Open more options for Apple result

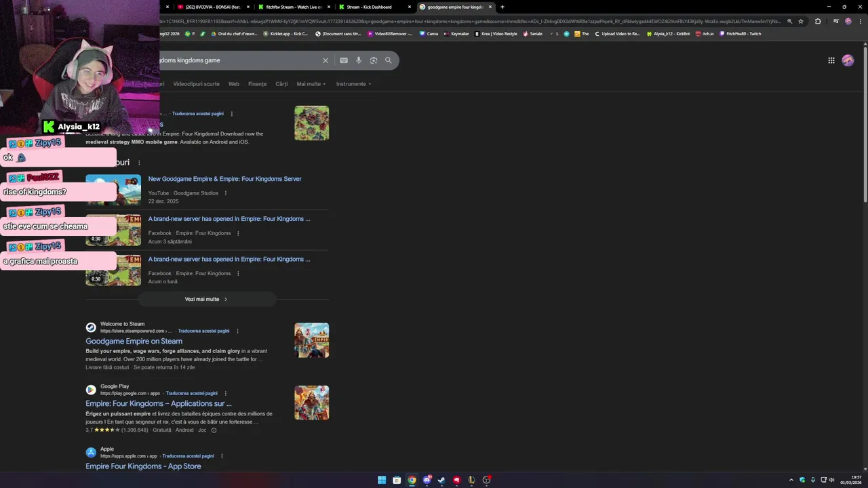(222, 456)
